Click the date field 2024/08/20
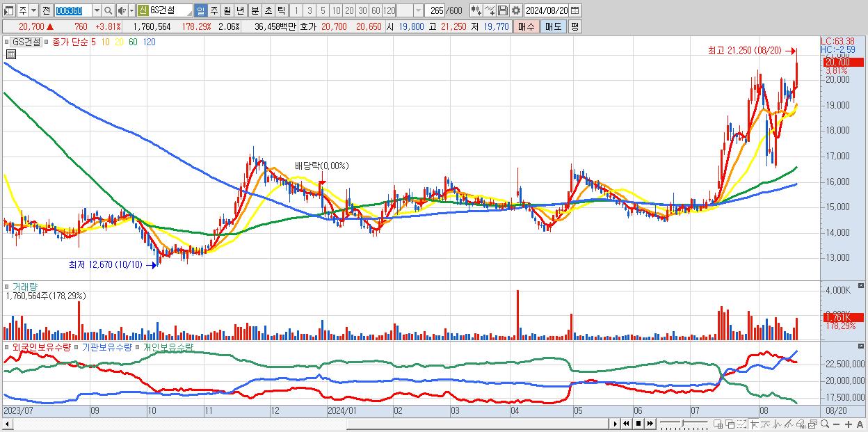Image resolution: width=868 pixels, height=432 pixels. click(x=547, y=10)
